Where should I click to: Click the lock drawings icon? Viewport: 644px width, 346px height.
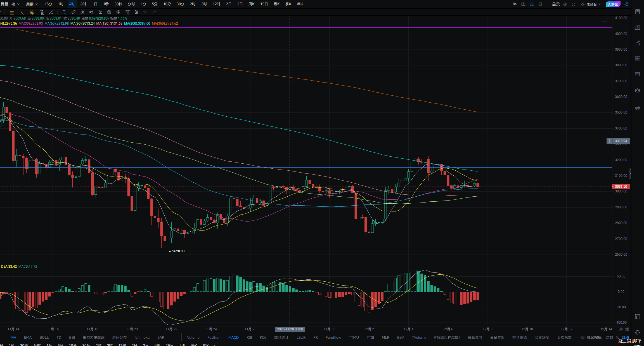(x=100, y=12)
